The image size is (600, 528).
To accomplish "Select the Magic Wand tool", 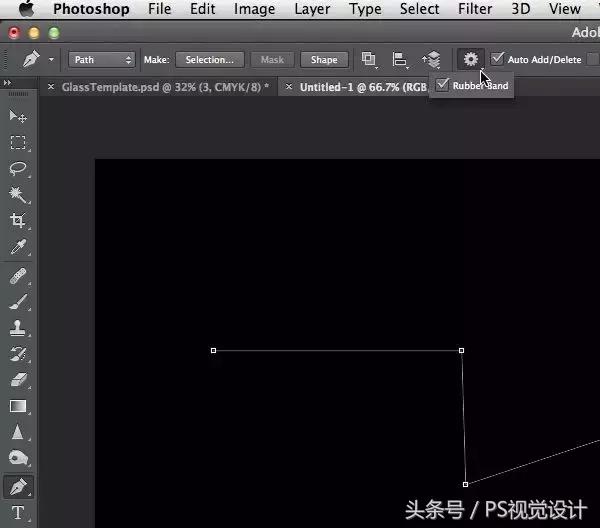I will pos(18,195).
